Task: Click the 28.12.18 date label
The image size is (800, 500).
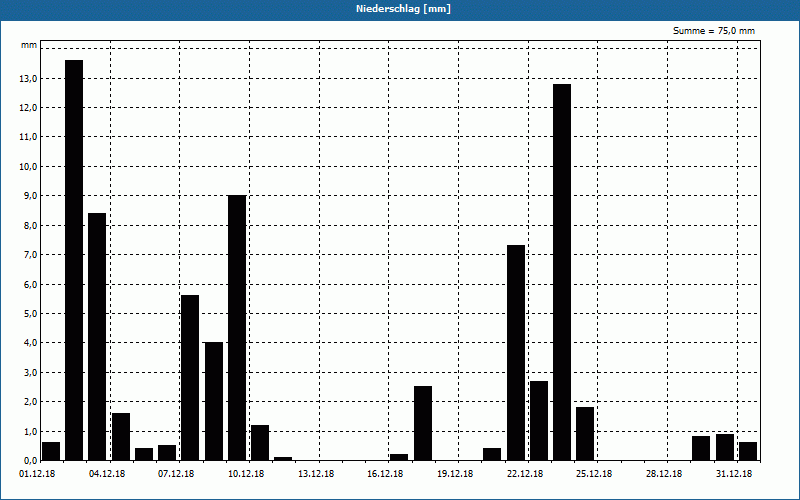Action: [664, 474]
